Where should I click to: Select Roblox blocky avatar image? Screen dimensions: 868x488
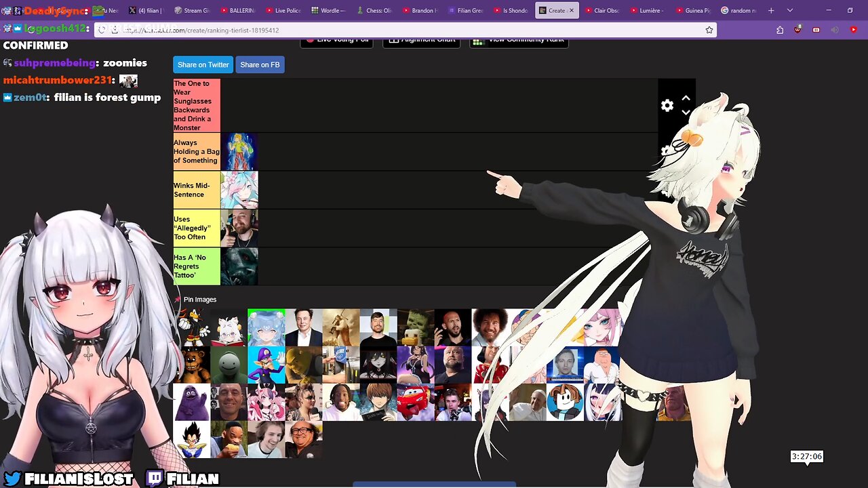[x=565, y=402]
